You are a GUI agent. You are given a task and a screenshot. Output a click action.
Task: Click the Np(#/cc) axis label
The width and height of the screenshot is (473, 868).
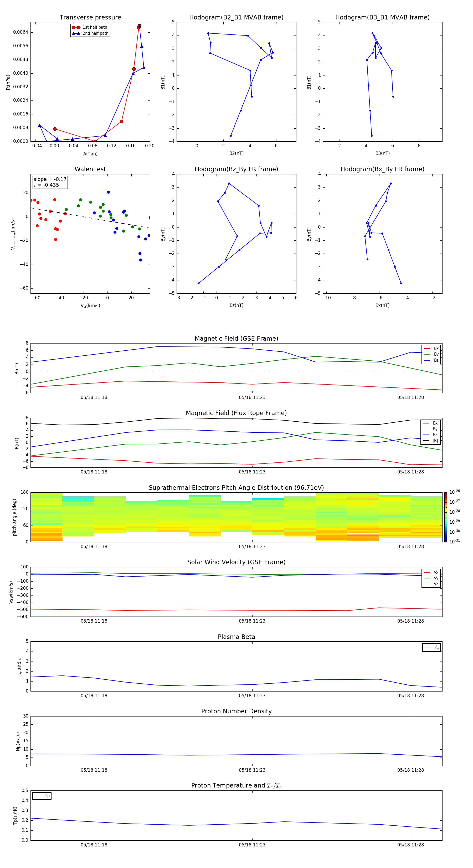pyautogui.click(x=18, y=741)
